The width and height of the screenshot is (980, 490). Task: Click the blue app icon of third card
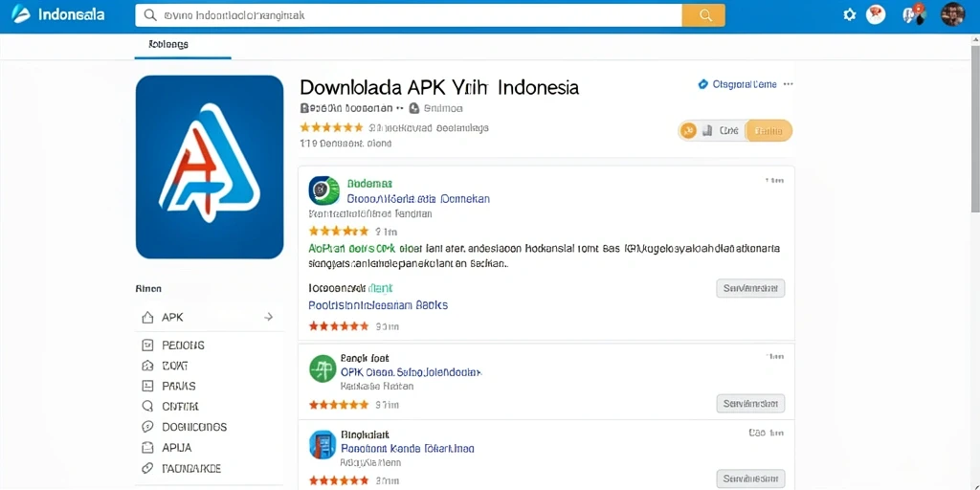pos(323,445)
